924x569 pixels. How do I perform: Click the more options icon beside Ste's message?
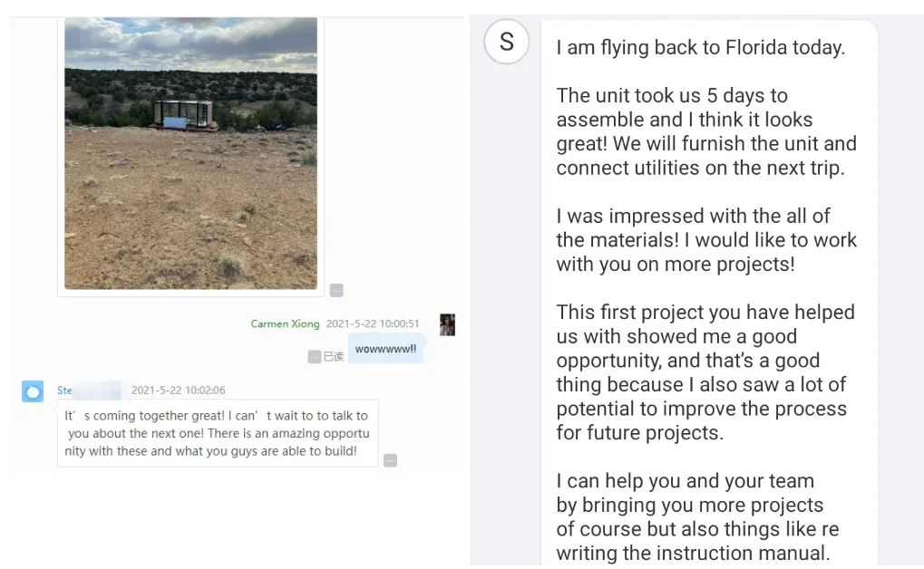coord(390,460)
